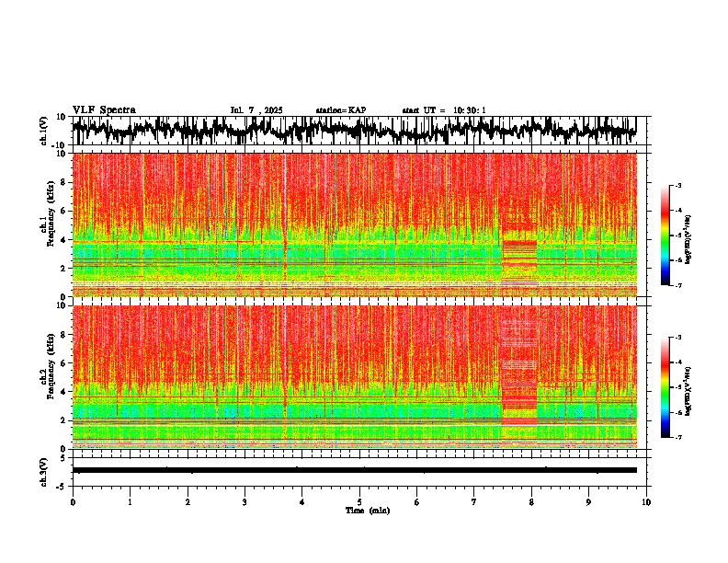The image size is (728, 563).
Task: Click the "-7" tick on ch.1 color bar
Action: (x=678, y=285)
